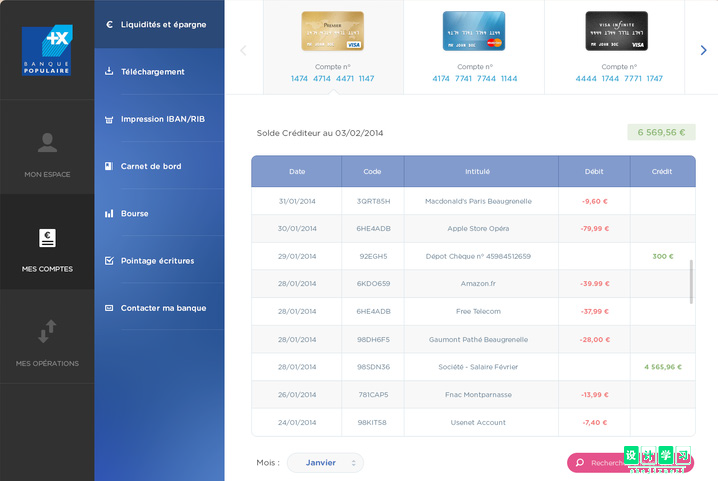Click the pink Rechercher button
Image resolution: width=718 pixels, height=481 pixels.
[630, 463]
